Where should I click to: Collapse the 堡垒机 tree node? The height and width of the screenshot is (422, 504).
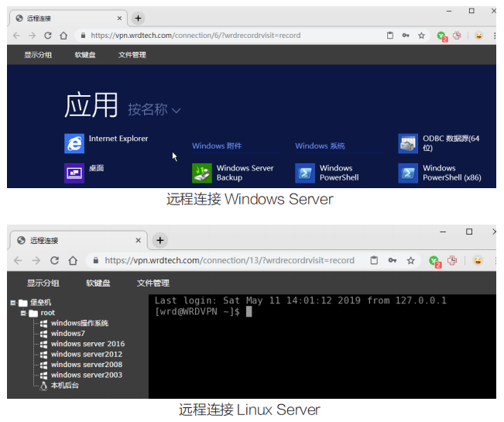point(13,303)
